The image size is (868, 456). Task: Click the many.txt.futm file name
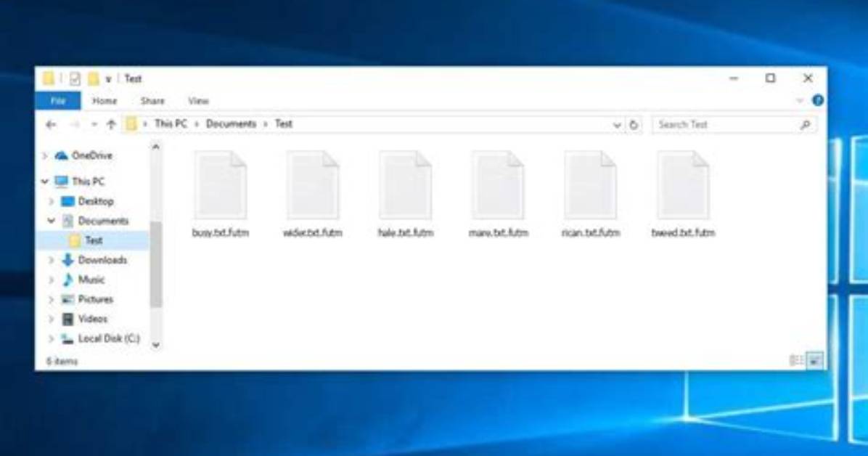(x=498, y=232)
